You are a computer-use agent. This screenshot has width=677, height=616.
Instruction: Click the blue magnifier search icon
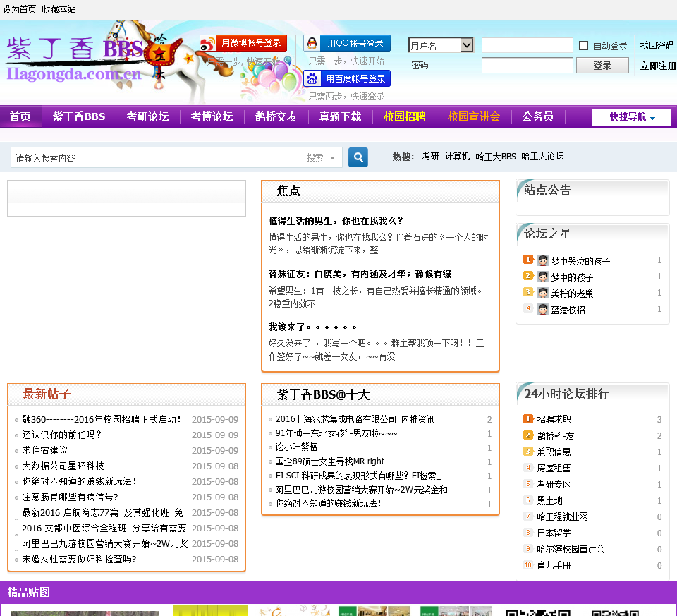(358, 157)
